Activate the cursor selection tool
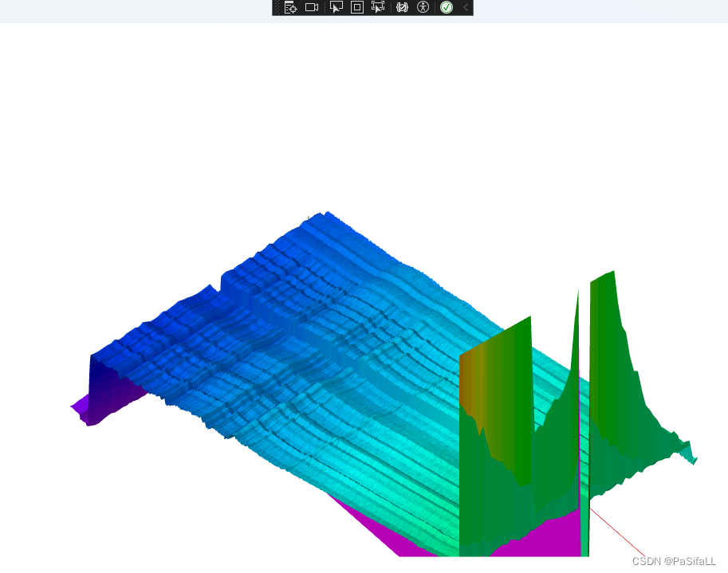Viewport: 728px width, 573px height. pyautogui.click(x=336, y=8)
